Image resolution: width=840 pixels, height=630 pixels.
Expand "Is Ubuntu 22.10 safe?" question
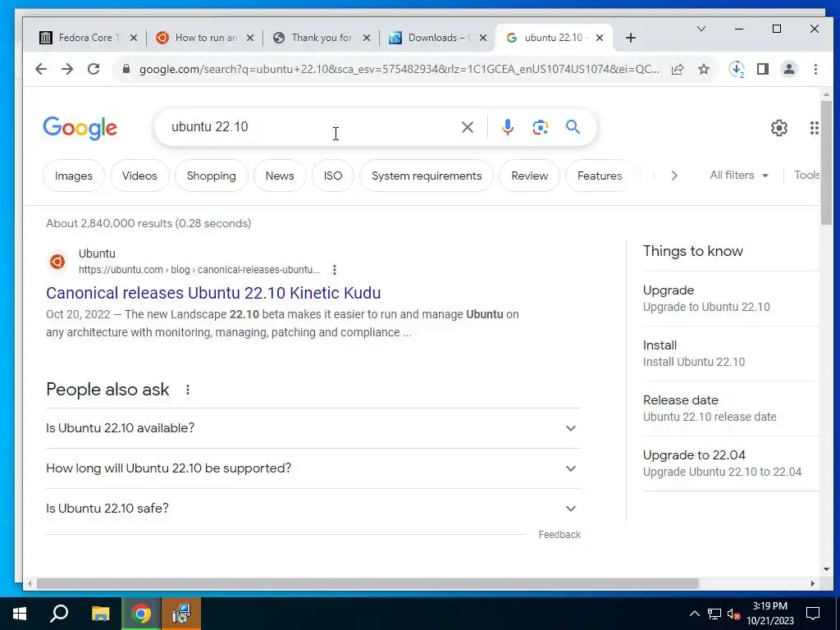pyautogui.click(x=313, y=509)
